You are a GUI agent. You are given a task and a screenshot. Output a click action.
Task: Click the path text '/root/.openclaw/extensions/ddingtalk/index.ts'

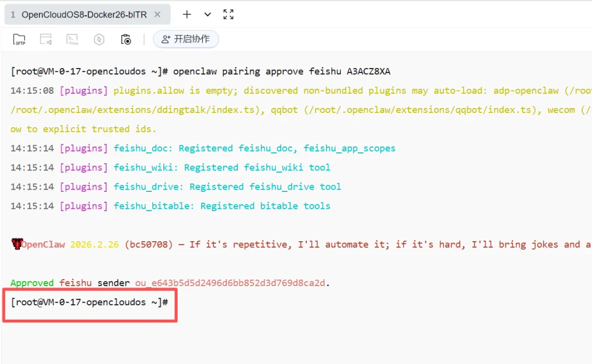(x=133, y=110)
